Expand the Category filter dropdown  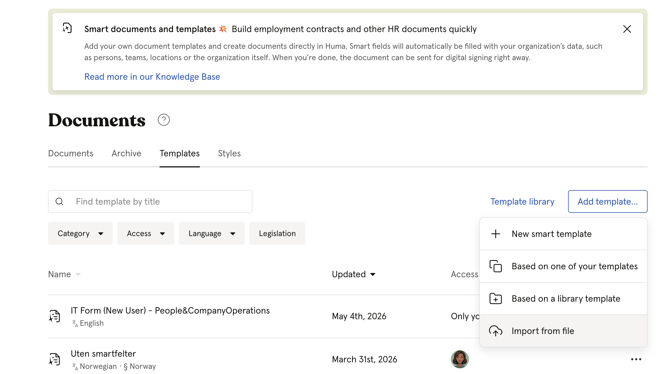click(x=80, y=233)
